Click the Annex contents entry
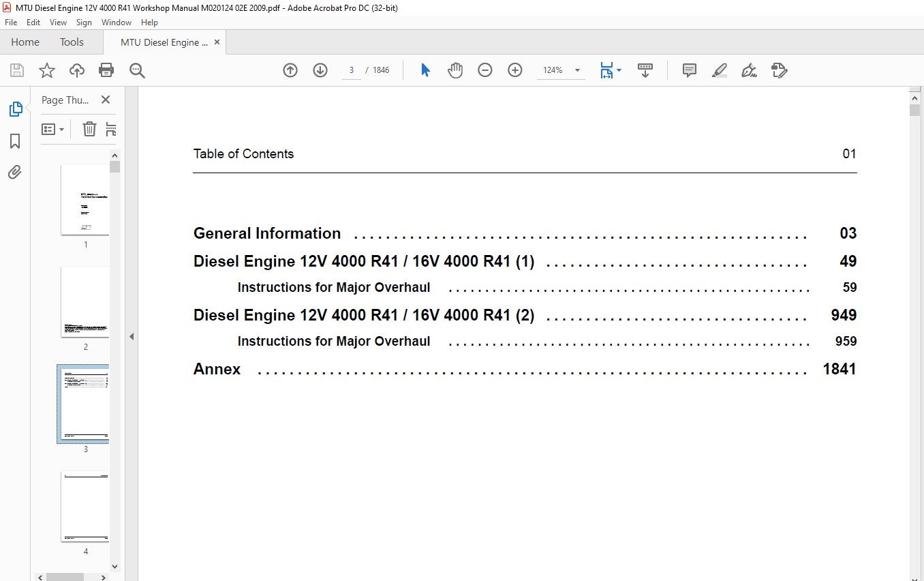 (525, 369)
